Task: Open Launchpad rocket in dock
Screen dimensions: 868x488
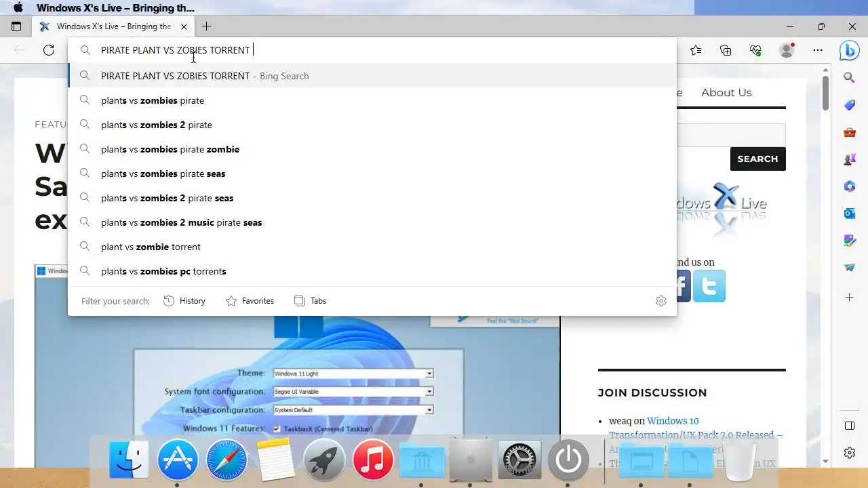Action: point(323,460)
